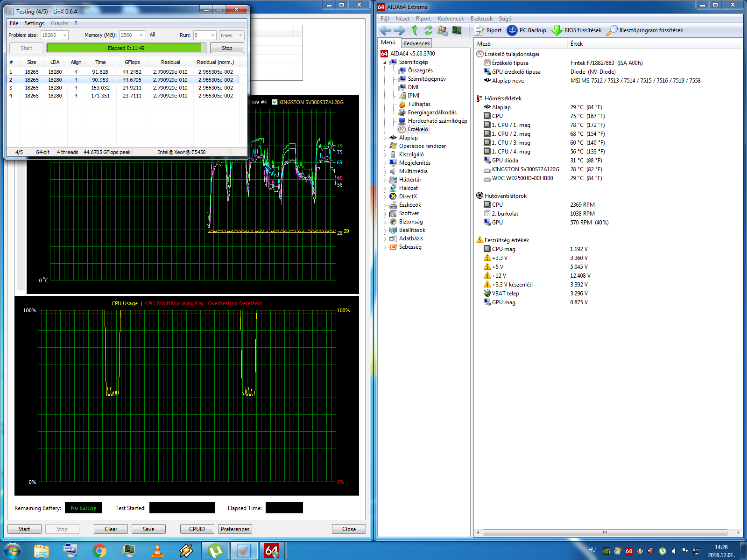
Task: Click the green up-level arrow in AIDA64
Action: [x=415, y=30]
